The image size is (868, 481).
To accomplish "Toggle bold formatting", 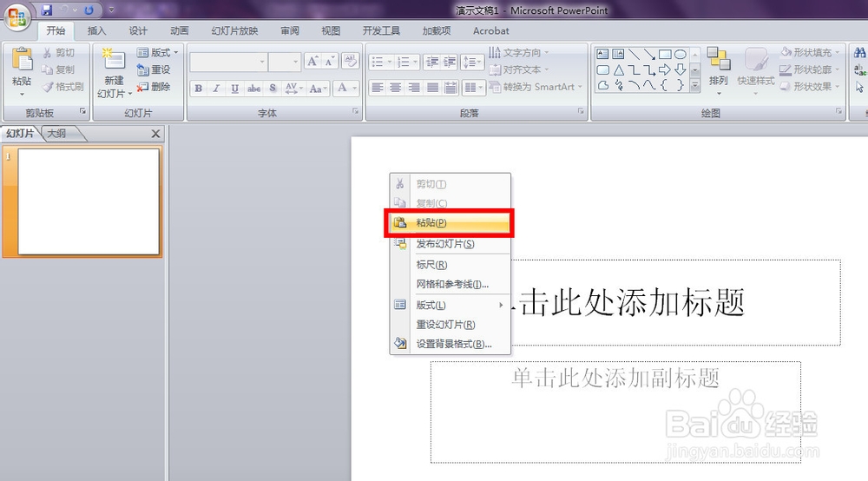I will [198, 88].
